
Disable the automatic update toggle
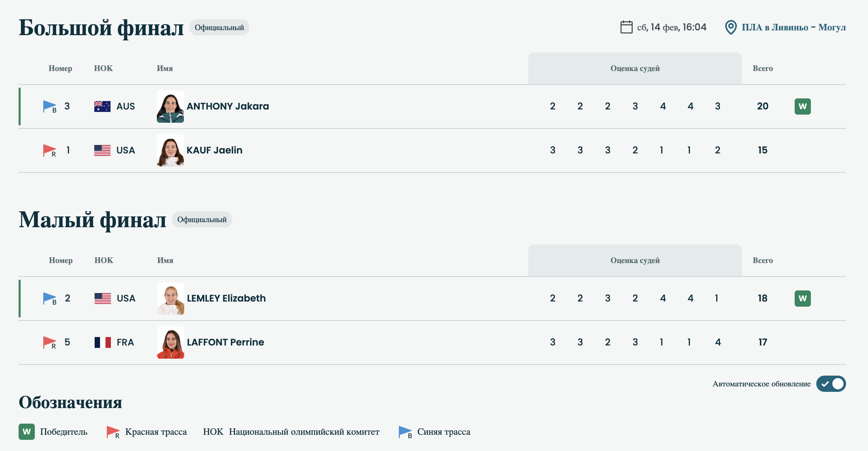pyautogui.click(x=831, y=384)
